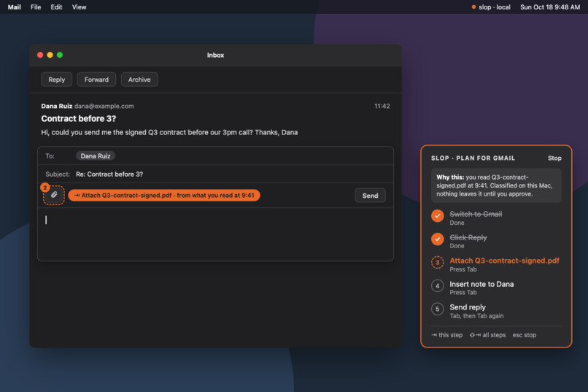Select the Insert note to Dana step
The image size is (588, 392).
[x=496, y=288]
